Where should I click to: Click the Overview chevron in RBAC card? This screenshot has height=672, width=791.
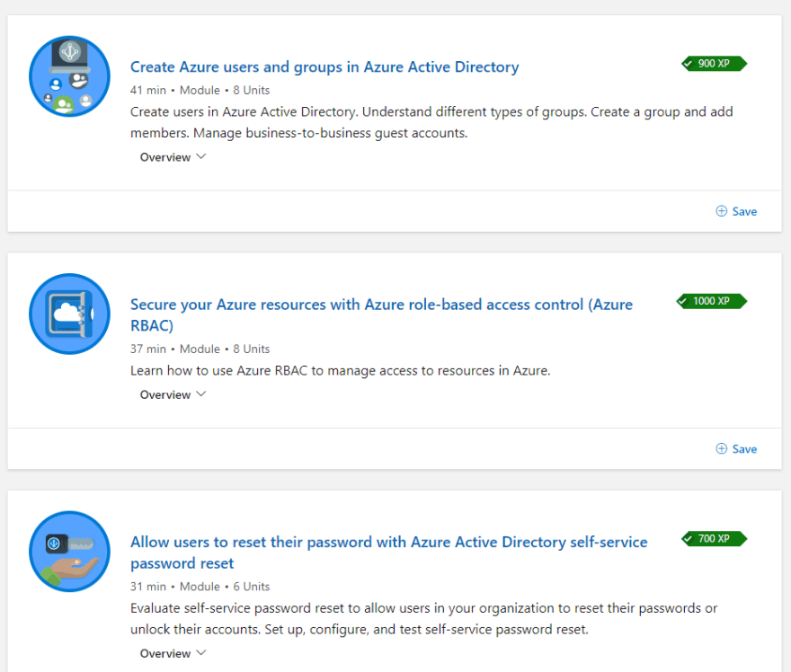pyautogui.click(x=200, y=394)
